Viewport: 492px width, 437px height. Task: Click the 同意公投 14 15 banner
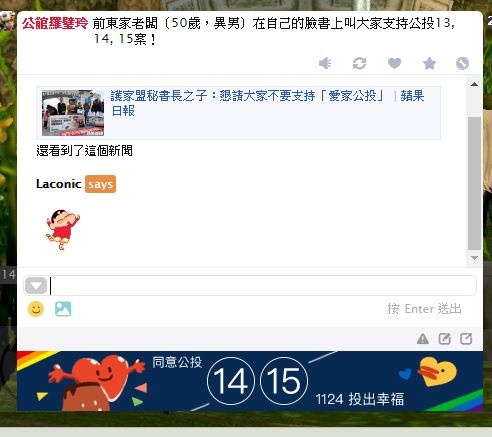[x=250, y=381]
